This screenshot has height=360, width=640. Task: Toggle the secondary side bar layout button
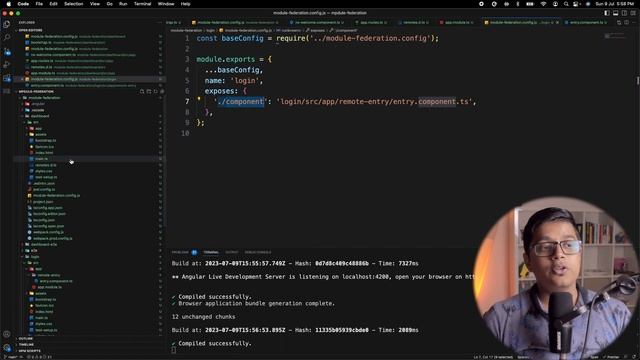point(624,13)
